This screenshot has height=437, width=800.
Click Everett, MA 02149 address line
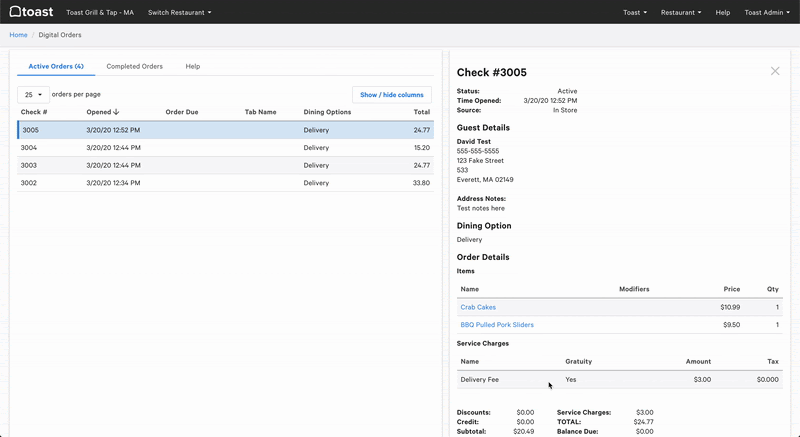485,179
